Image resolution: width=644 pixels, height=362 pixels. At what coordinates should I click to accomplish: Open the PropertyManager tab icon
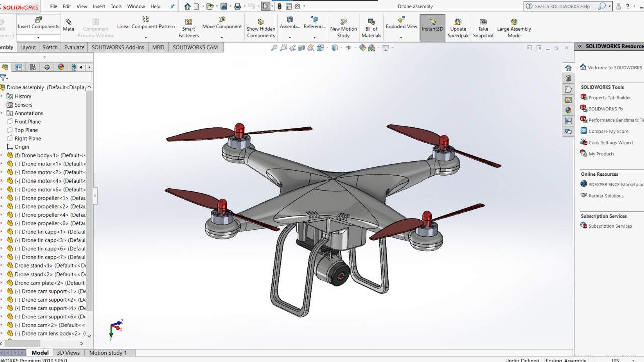point(19,67)
